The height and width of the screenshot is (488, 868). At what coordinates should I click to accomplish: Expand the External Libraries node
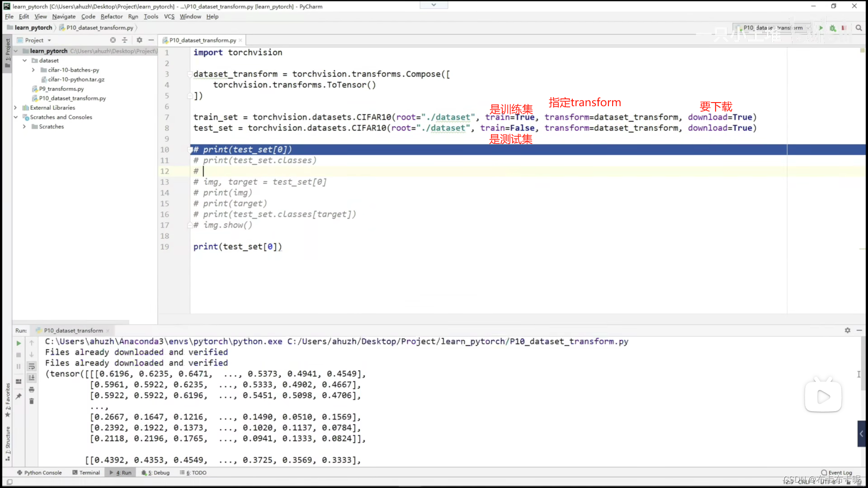15,108
